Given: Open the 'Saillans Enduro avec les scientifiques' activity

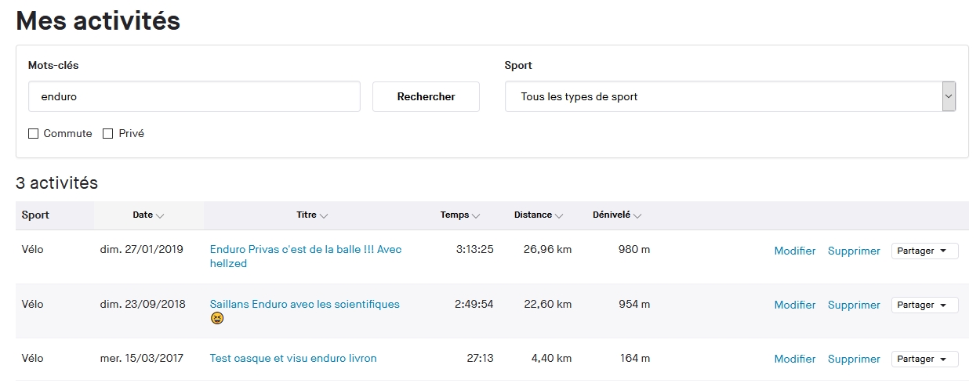Looking at the screenshot, I should 304,304.
